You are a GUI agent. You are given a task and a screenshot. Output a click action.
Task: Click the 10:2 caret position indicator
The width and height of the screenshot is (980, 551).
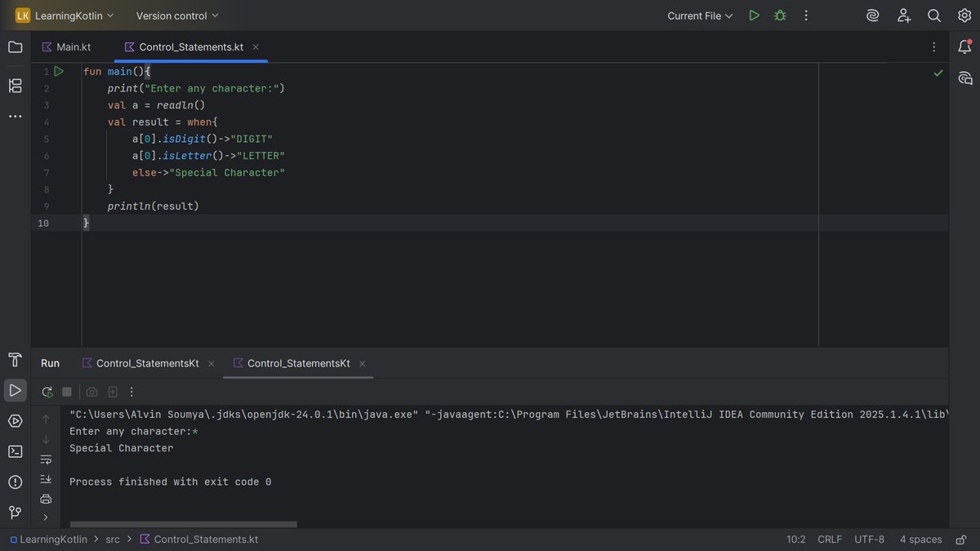point(795,540)
